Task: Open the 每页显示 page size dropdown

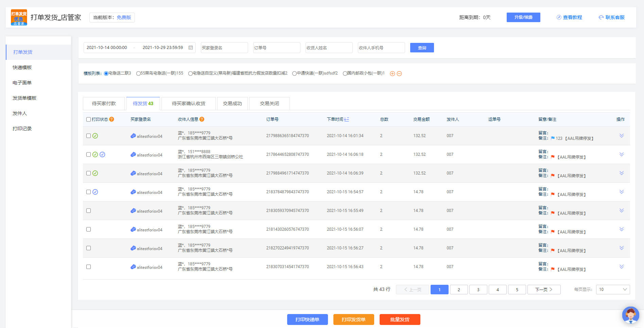Action: 613,290
